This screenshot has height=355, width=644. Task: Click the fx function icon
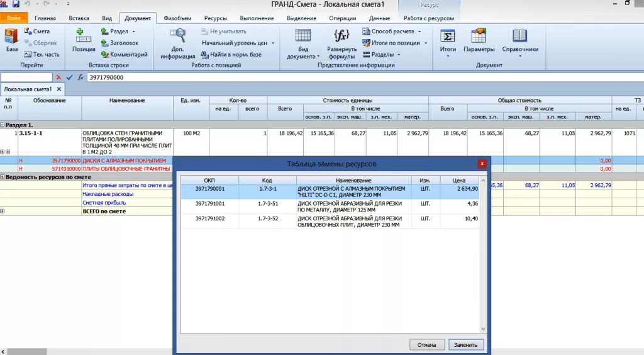80,77
